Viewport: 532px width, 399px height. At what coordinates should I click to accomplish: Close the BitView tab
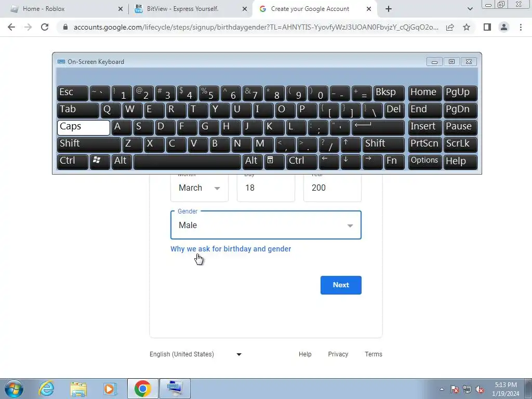(245, 9)
